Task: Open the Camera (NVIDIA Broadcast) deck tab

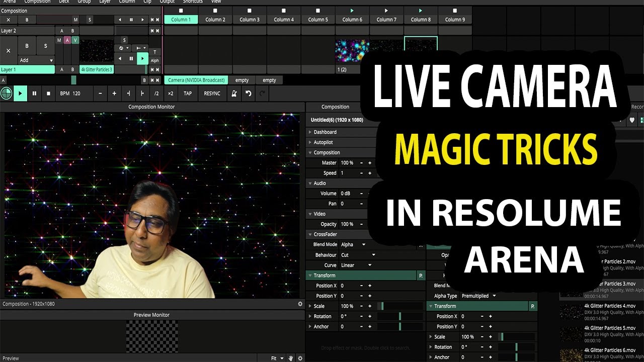Action: (x=196, y=80)
